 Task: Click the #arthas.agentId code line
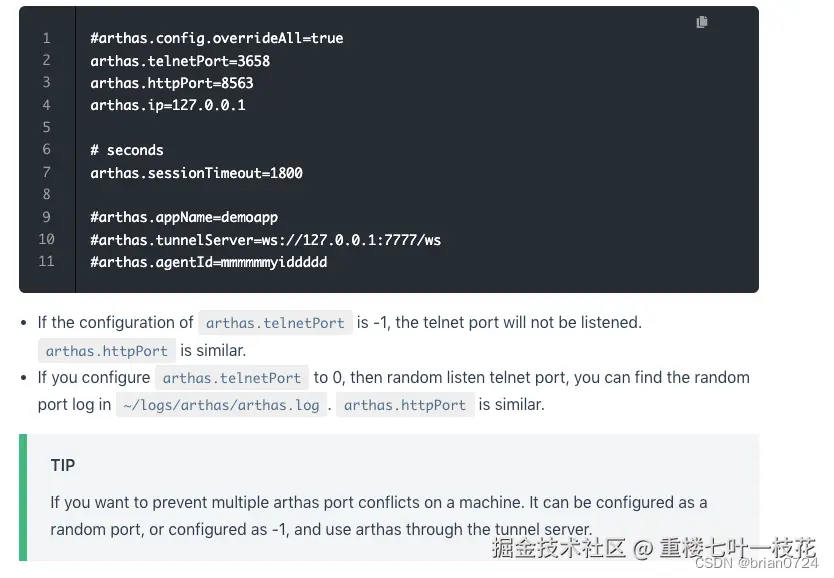[x=208, y=262]
